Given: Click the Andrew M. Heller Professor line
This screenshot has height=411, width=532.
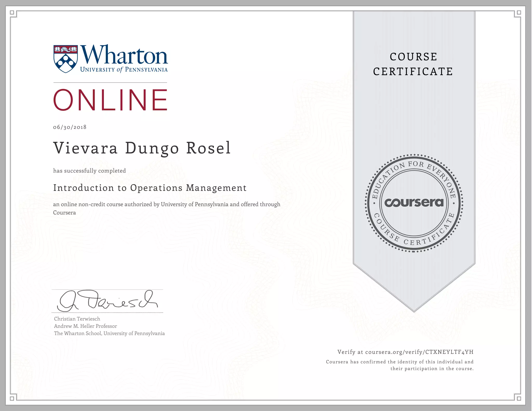Looking at the screenshot, I should click(85, 326).
